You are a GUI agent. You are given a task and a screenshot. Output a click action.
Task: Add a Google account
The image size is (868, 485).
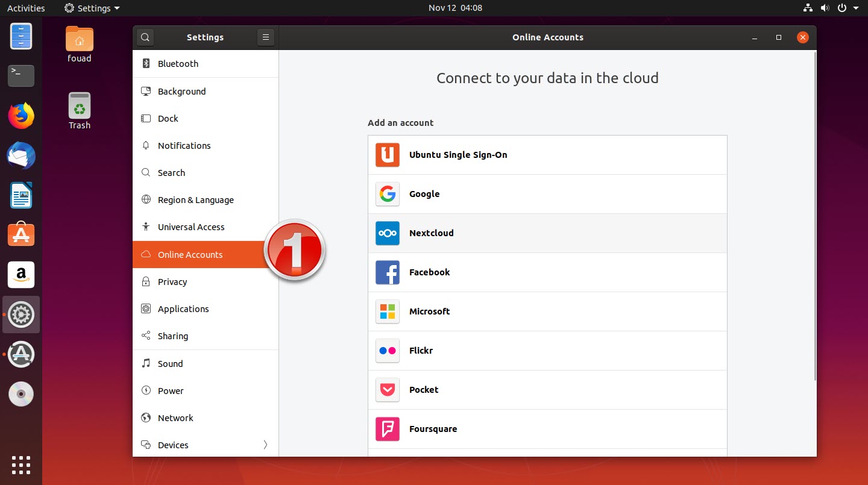click(547, 194)
